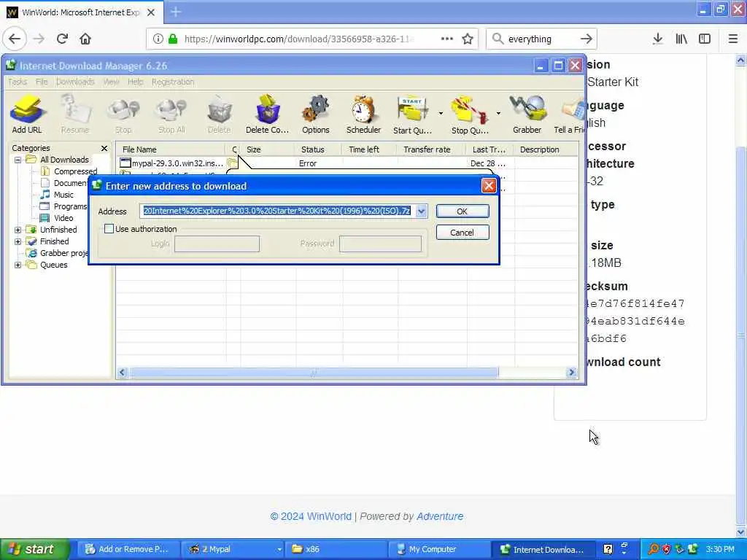Open the Grabber tool icon
Image resolution: width=747 pixels, height=560 pixels.
pos(527,114)
